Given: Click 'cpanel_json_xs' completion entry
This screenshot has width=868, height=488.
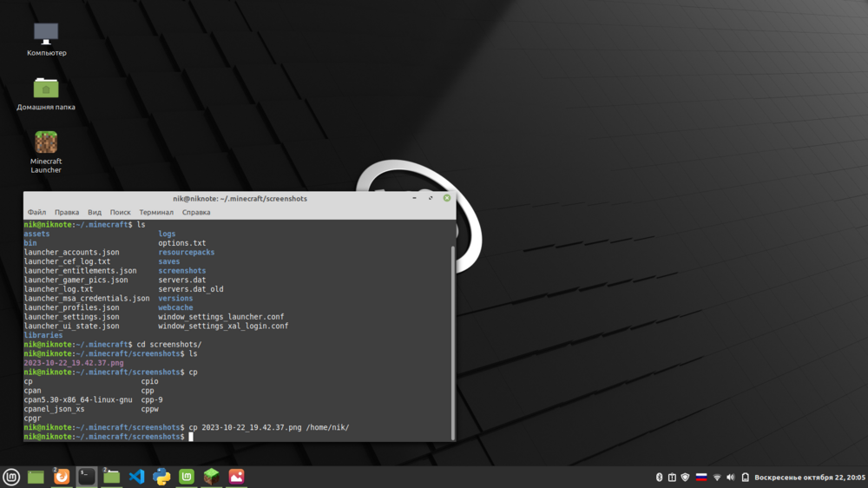Looking at the screenshot, I should click(x=54, y=409).
